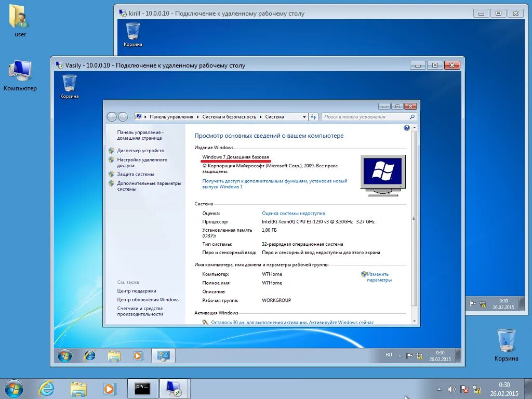532x399 pixels.
Task: Go forward in Control Panel window
Action: [x=123, y=117]
